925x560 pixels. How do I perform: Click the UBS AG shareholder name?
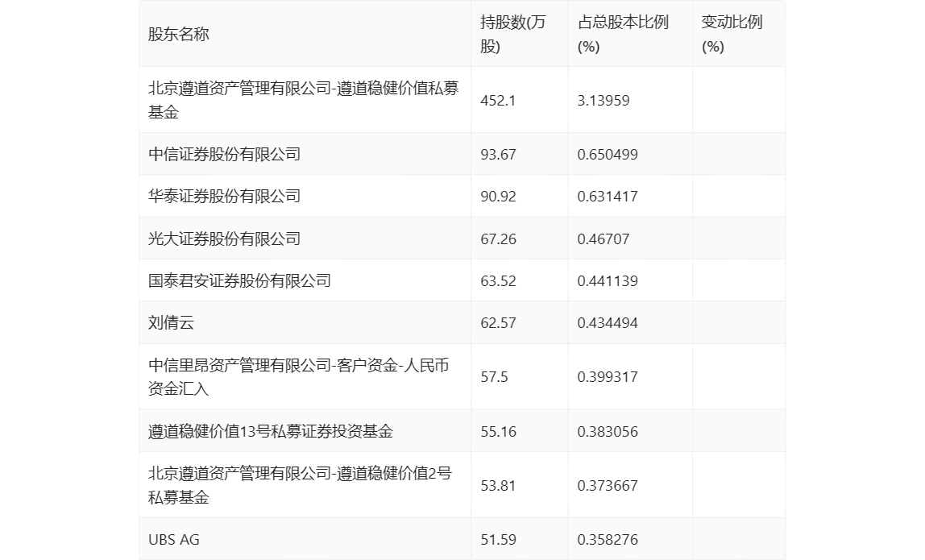point(174,539)
